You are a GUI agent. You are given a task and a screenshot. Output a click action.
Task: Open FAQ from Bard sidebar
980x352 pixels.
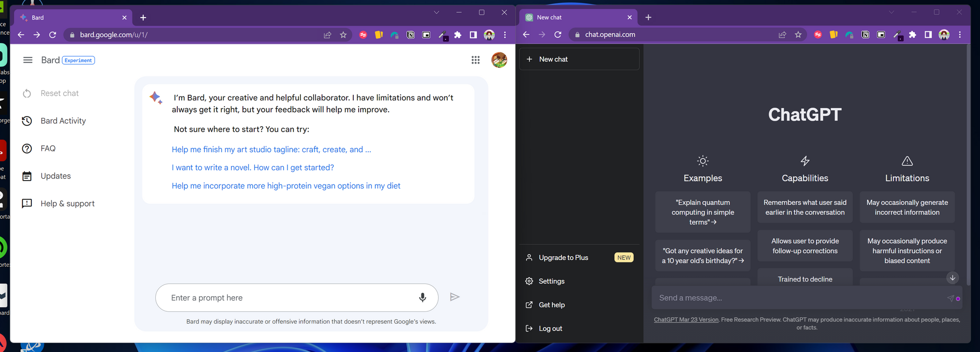(x=48, y=148)
